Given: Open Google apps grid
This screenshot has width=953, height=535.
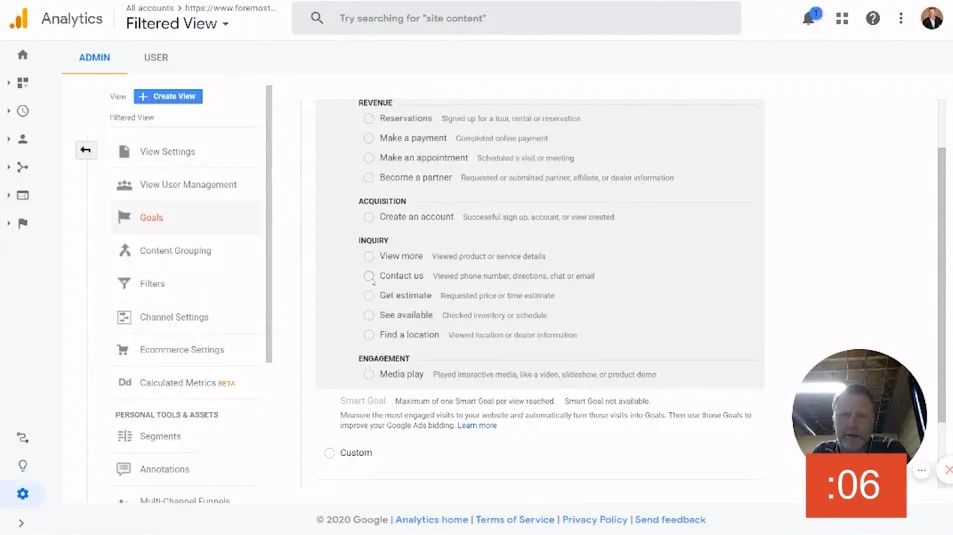Looking at the screenshot, I should [842, 19].
